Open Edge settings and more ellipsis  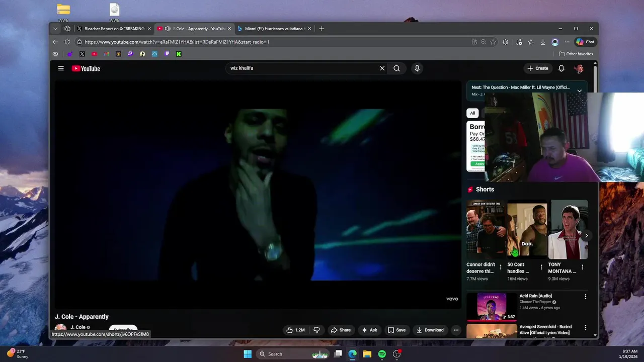click(567, 42)
